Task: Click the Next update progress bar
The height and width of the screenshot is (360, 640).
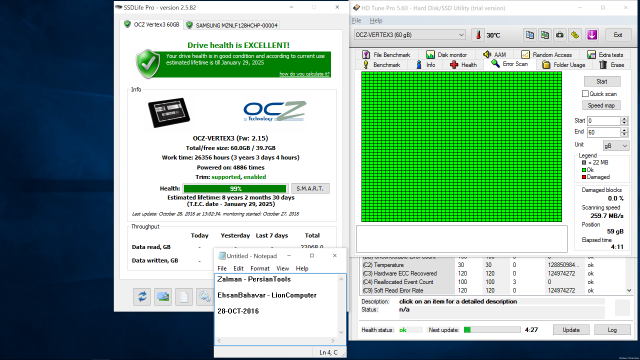Action: 492,330
